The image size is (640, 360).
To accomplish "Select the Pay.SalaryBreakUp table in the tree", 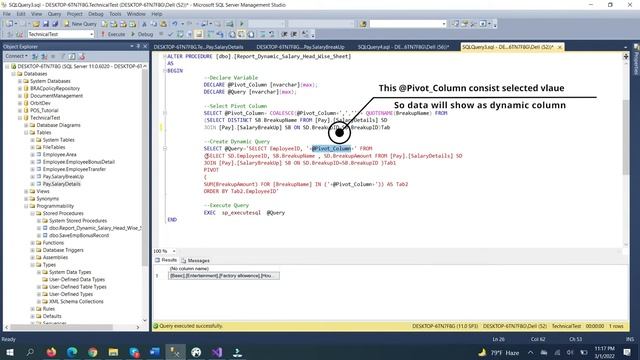I will click(x=63, y=177).
